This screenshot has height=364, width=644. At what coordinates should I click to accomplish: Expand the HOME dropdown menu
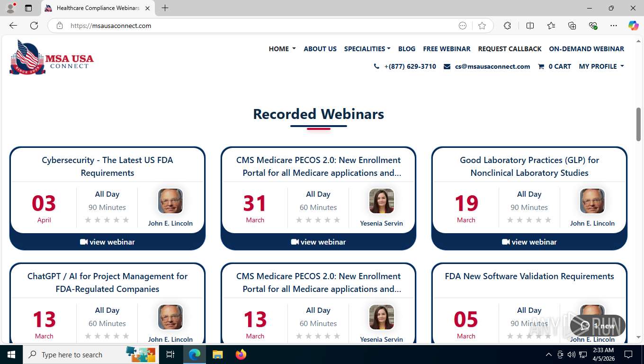(x=282, y=49)
